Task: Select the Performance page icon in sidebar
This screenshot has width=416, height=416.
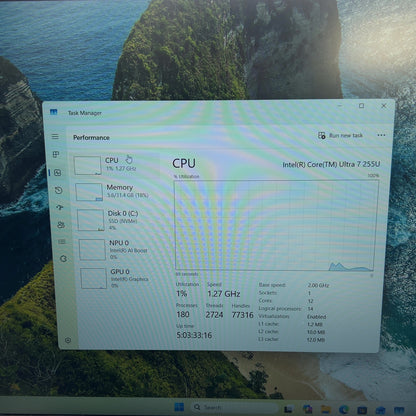Action: (57, 173)
